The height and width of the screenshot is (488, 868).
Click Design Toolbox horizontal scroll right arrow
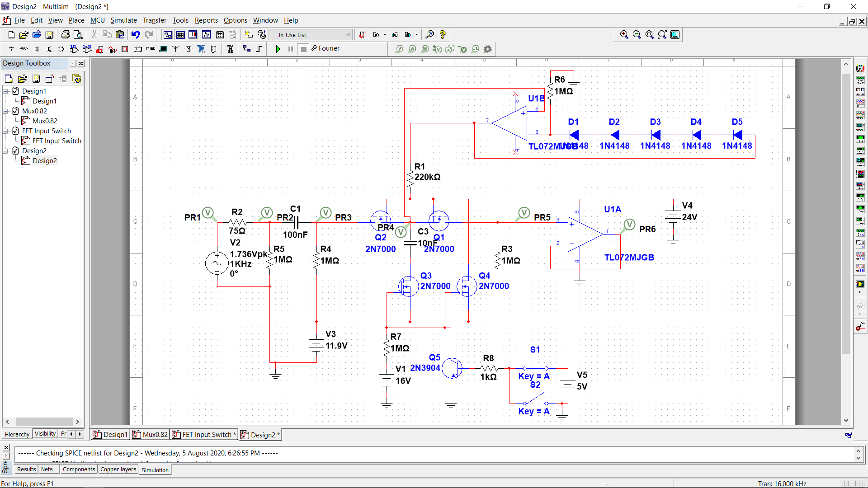[x=77, y=422]
